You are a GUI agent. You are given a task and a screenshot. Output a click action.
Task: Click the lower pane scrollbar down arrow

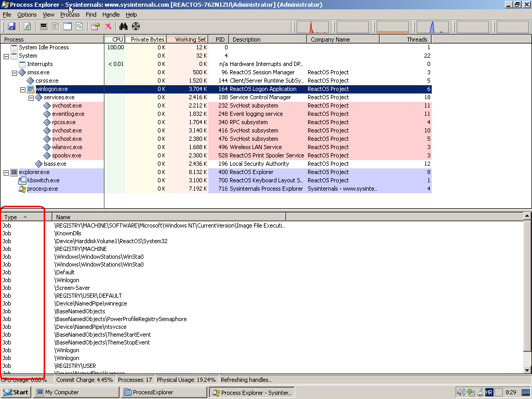click(527, 370)
